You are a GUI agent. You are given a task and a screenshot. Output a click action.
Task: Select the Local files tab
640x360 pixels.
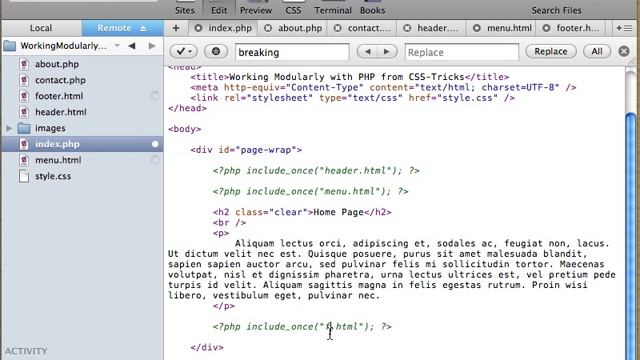[41, 28]
